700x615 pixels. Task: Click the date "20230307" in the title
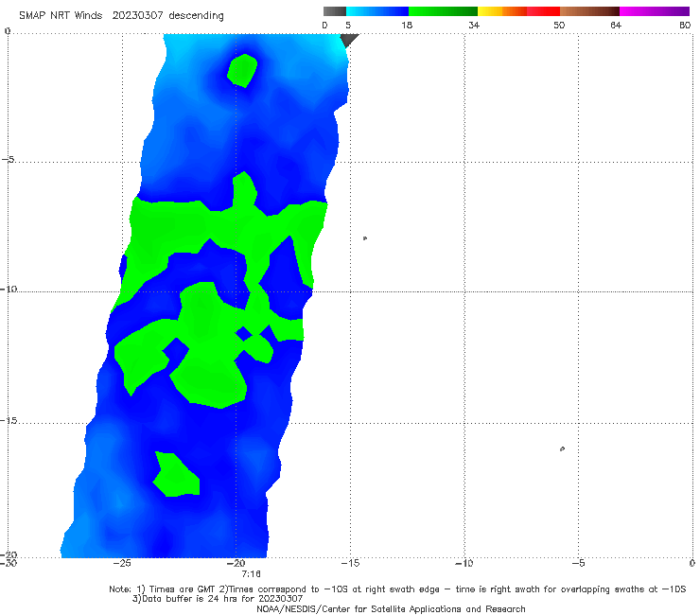point(138,15)
